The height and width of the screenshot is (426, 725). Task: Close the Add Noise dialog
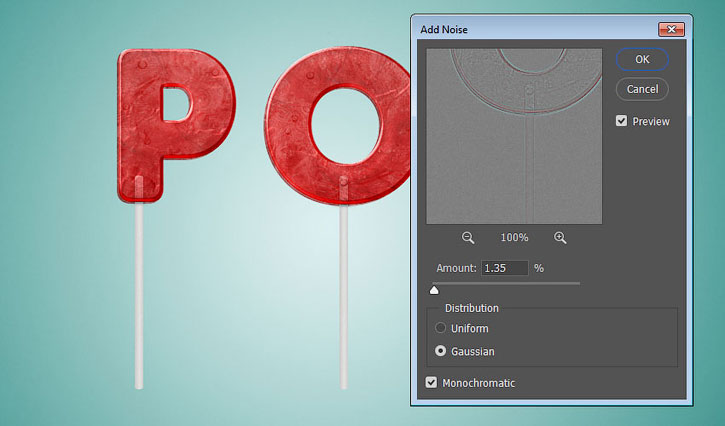[x=671, y=30]
